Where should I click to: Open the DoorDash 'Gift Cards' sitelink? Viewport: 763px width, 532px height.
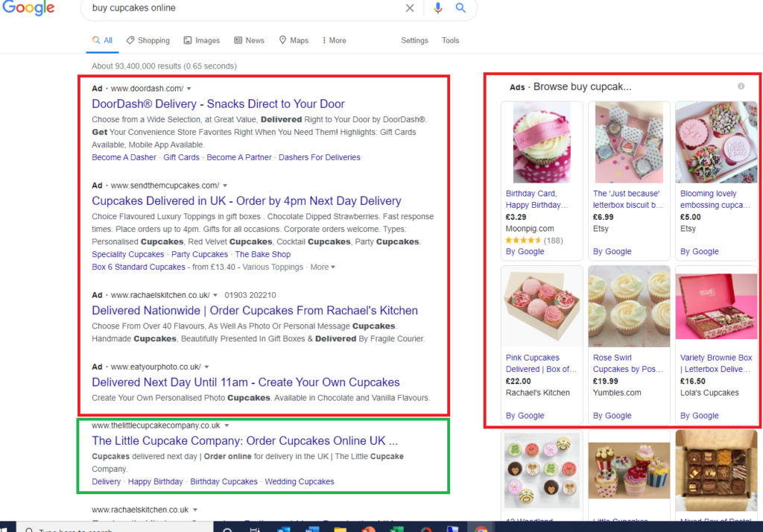click(181, 157)
